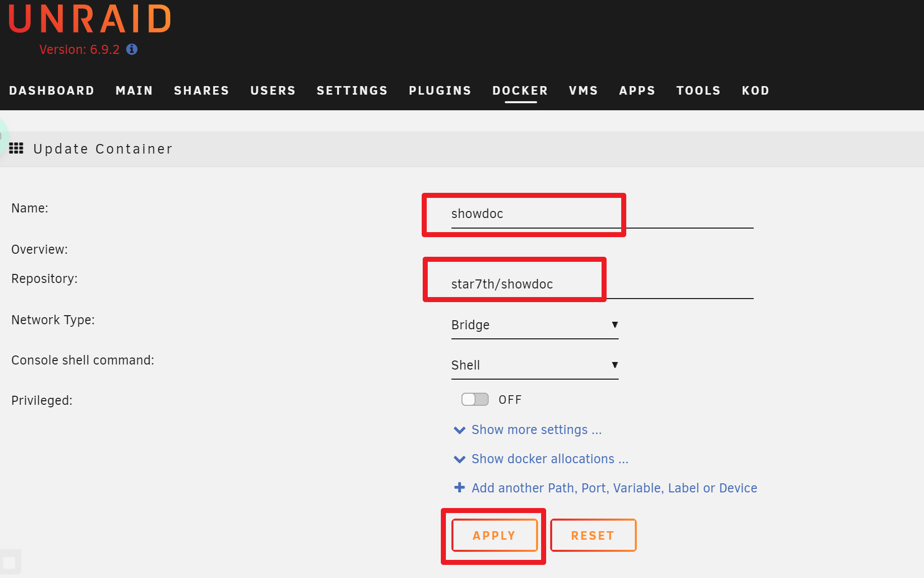The width and height of the screenshot is (924, 578).
Task: Click the Name input field
Action: pyautogui.click(x=602, y=214)
